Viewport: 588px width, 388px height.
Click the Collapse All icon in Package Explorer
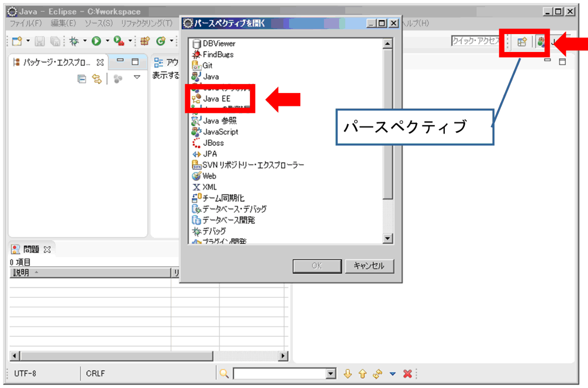(82, 79)
